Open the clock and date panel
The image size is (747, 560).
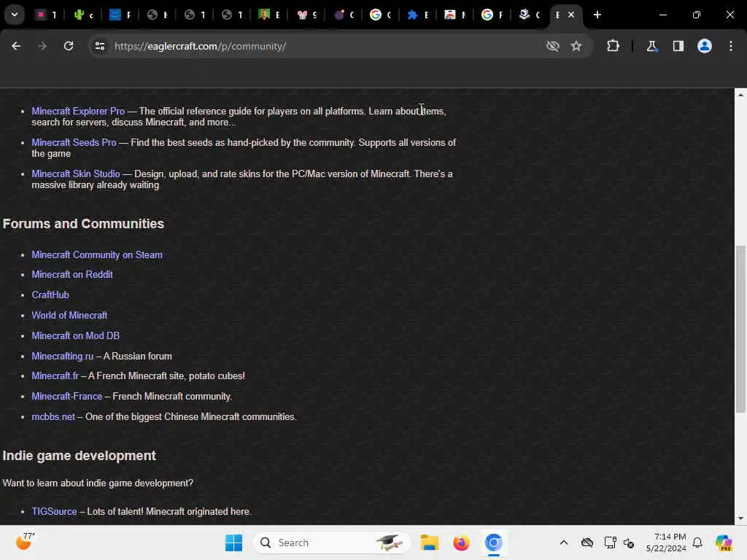click(667, 542)
